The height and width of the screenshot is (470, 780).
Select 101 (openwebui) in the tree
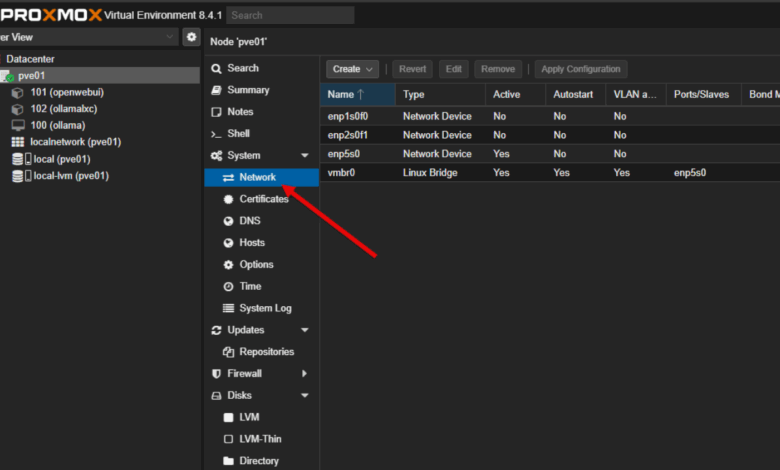pyautogui.click(x=67, y=93)
